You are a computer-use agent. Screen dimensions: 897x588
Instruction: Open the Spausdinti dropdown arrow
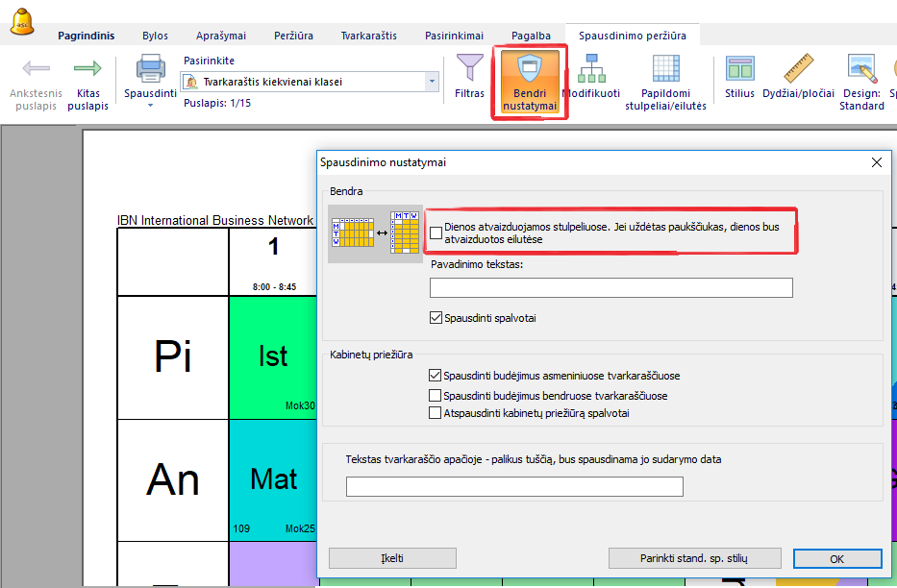[150, 105]
